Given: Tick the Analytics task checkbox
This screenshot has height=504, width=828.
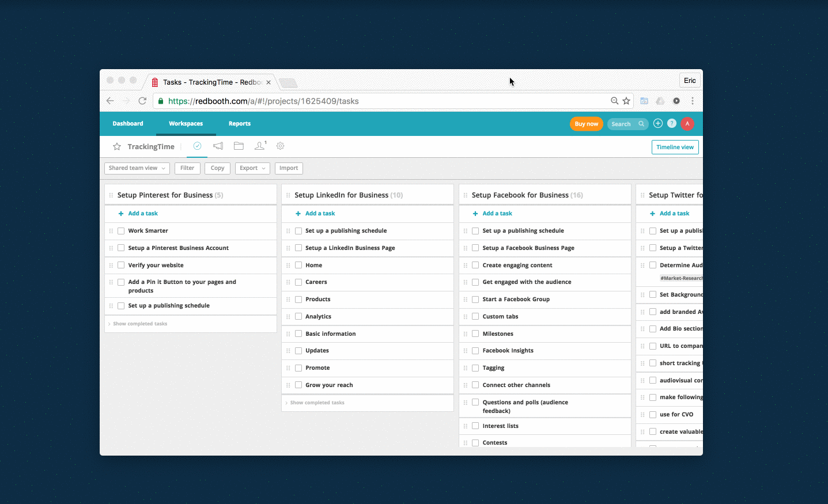Looking at the screenshot, I should (298, 316).
